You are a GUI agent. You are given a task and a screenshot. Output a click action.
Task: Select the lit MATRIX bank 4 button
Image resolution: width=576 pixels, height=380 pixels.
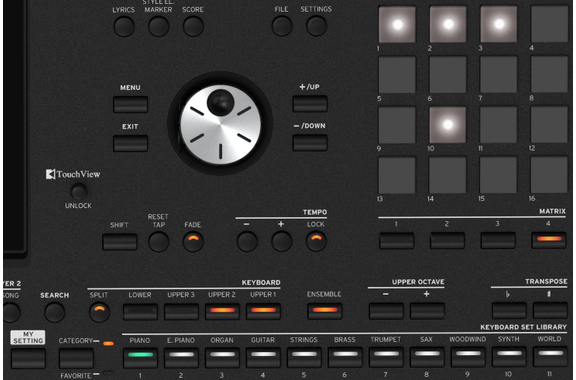pos(549,240)
